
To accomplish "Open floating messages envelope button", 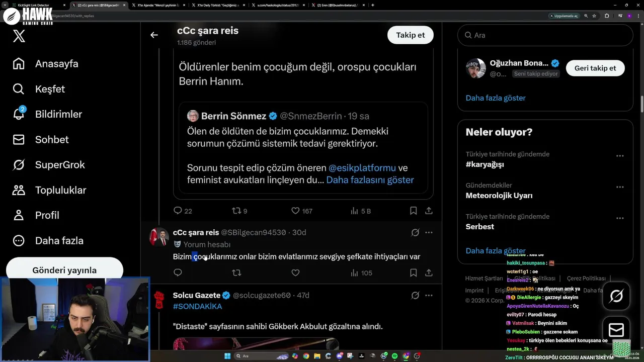I will pos(616,330).
